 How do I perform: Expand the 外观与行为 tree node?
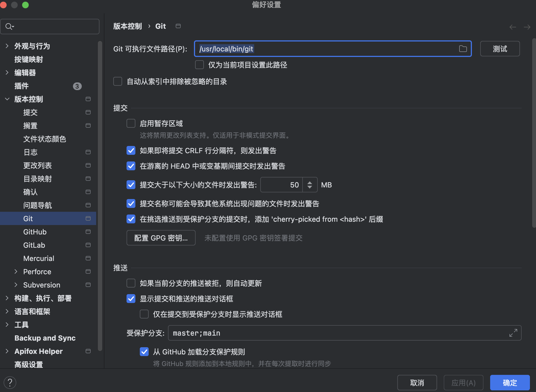click(x=7, y=46)
